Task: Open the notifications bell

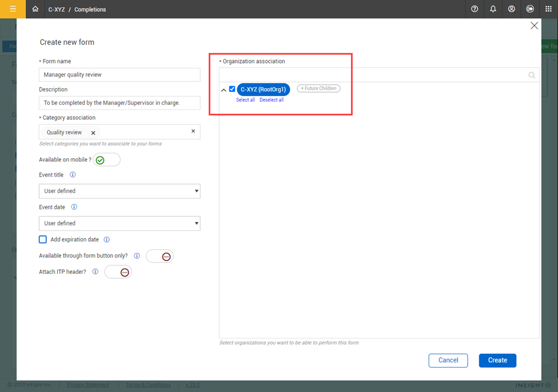Action: pyautogui.click(x=493, y=9)
